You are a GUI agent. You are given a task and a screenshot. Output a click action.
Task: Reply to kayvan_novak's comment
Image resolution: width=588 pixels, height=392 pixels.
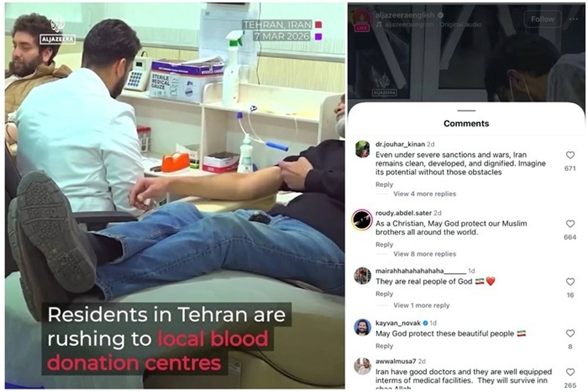(384, 346)
